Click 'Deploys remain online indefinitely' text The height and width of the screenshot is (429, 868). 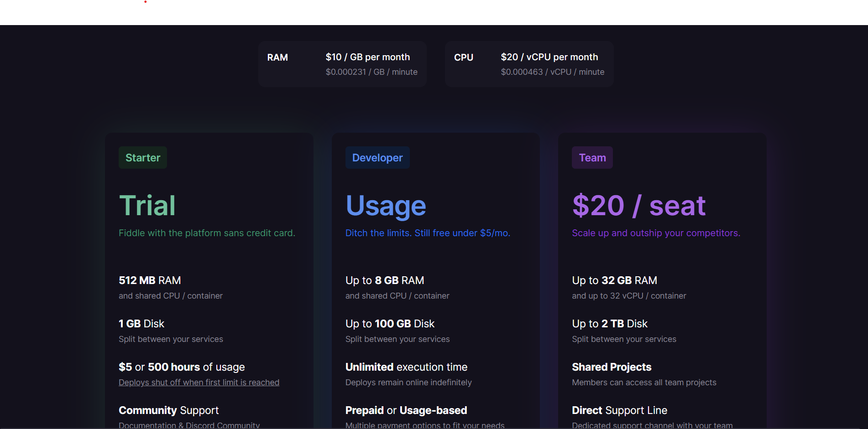pyautogui.click(x=408, y=382)
